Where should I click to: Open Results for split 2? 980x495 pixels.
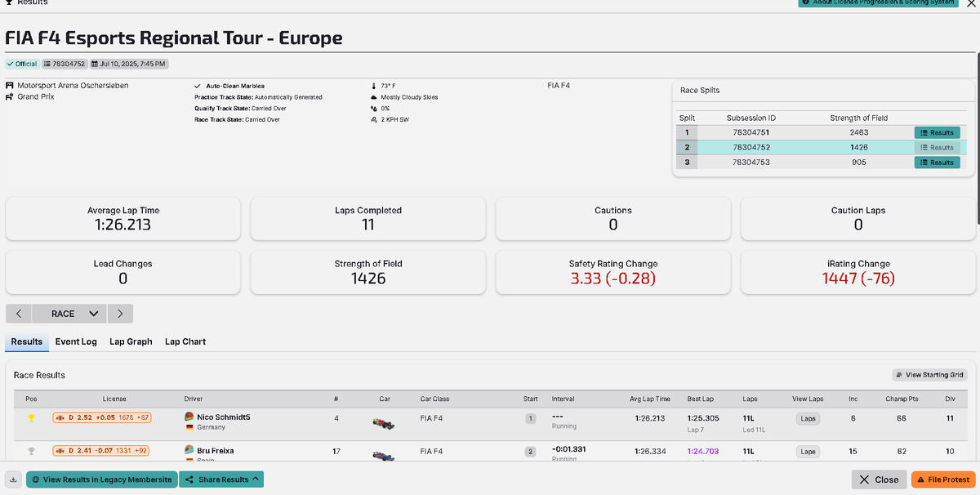click(x=937, y=147)
